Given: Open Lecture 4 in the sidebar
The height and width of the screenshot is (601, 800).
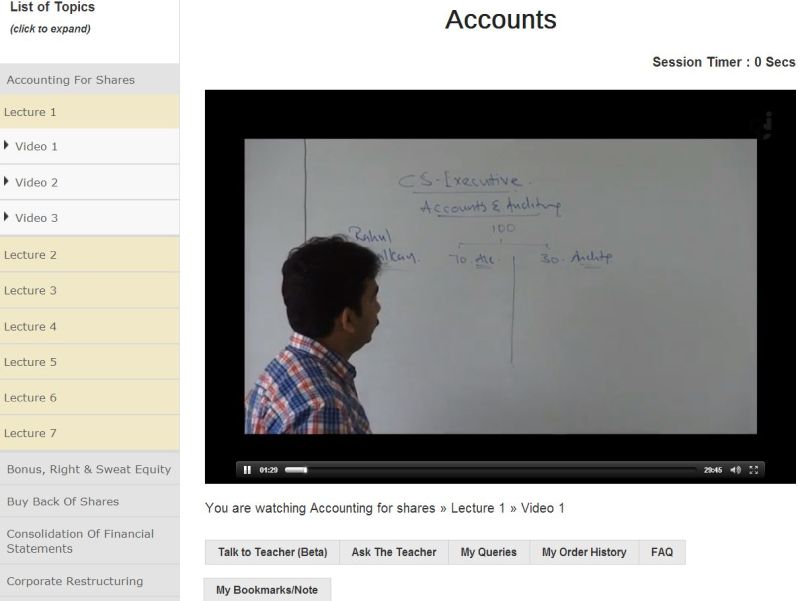Looking at the screenshot, I should [x=30, y=326].
